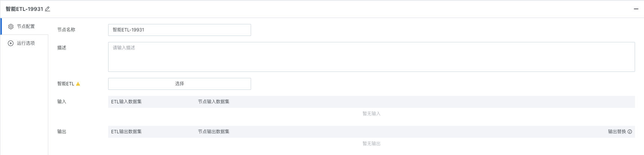Screen dimensions: 644x155
Task: Focus the 节点名称 input field
Action: tap(180, 30)
